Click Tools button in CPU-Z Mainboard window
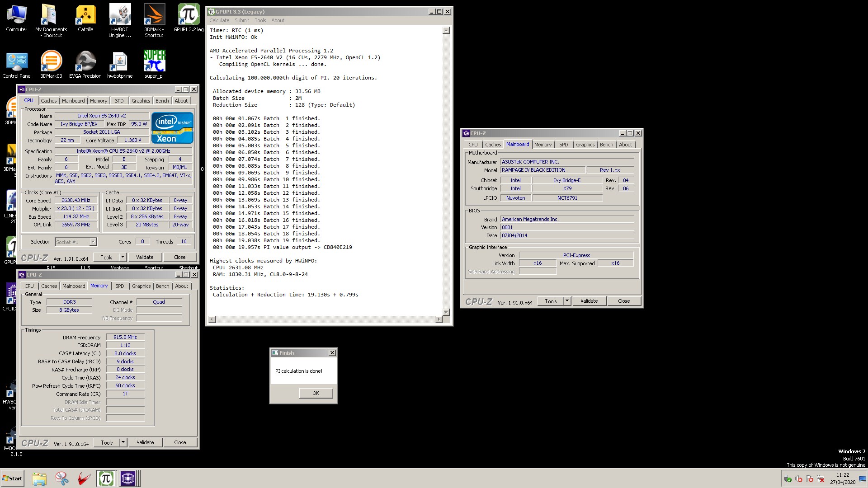Viewport: 868px width, 488px height. pyautogui.click(x=551, y=301)
